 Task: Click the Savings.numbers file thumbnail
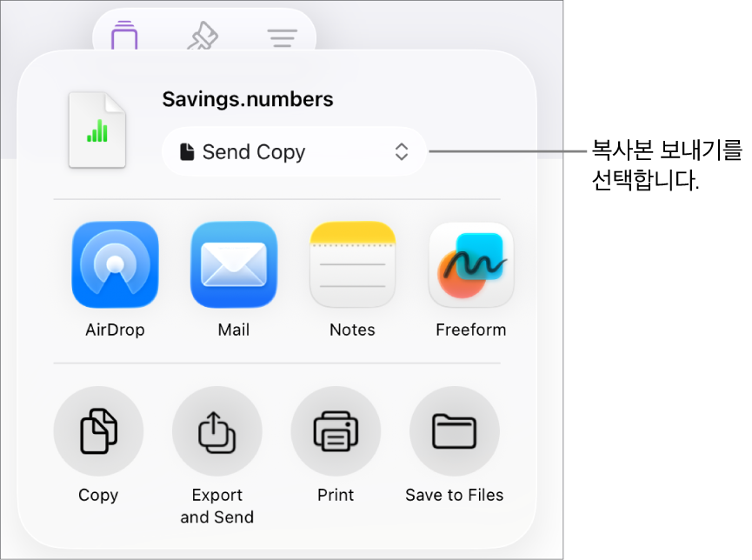click(97, 130)
